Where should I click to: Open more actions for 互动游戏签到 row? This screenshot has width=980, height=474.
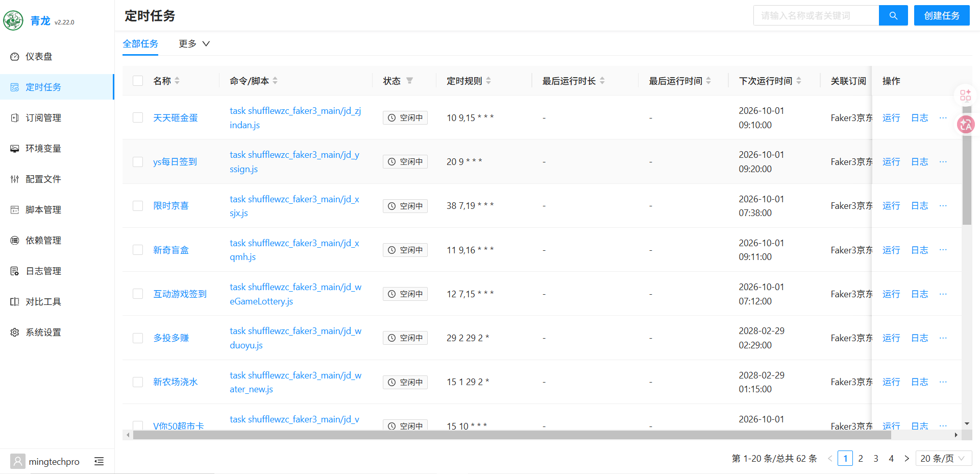coord(943,294)
